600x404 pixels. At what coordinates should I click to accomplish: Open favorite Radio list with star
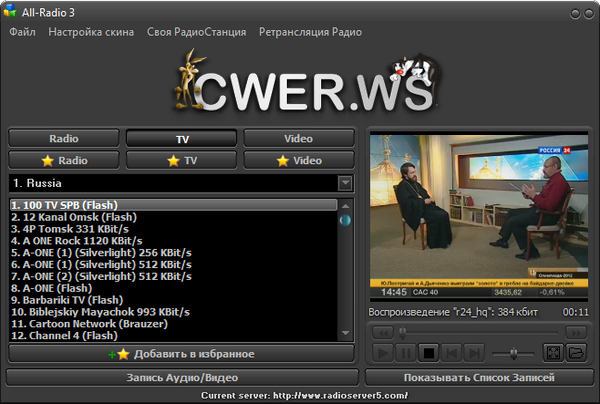[x=64, y=160]
